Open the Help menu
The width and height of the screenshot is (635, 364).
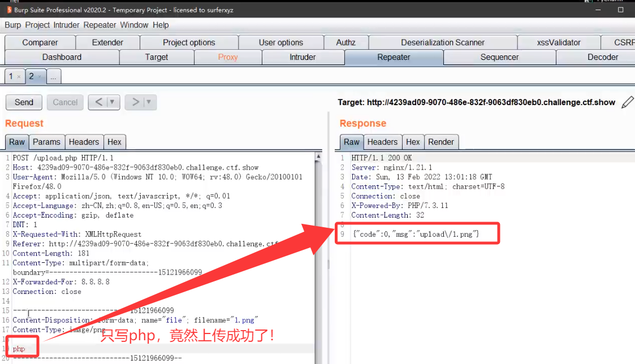(x=161, y=25)
